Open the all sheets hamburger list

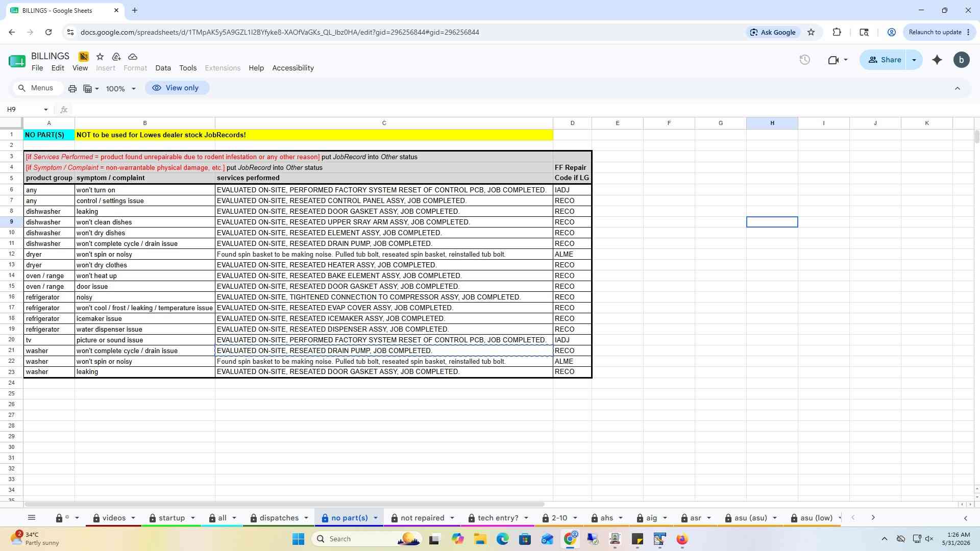click(32, 518)
